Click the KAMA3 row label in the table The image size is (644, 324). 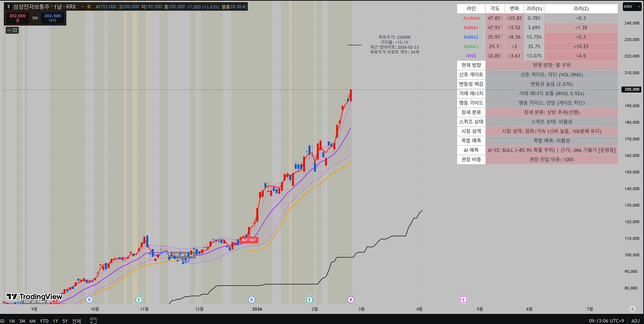[x=471, y=46]
